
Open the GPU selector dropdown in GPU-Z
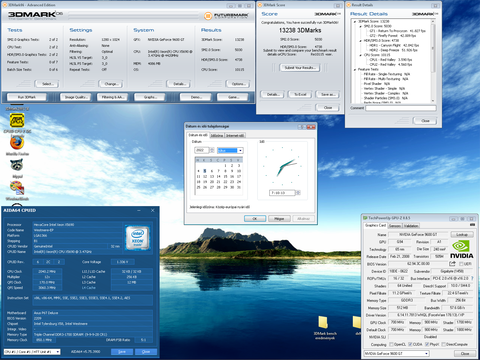(396, 353)
